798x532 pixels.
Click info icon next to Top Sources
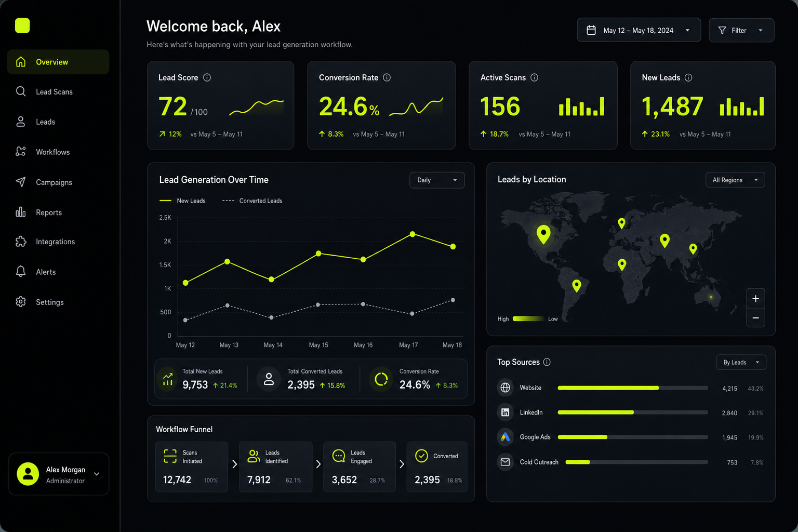click(x=547, y=362)
